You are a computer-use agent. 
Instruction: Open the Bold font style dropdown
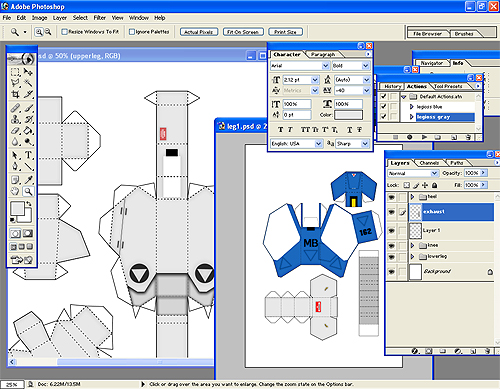[x=365, y=66]
